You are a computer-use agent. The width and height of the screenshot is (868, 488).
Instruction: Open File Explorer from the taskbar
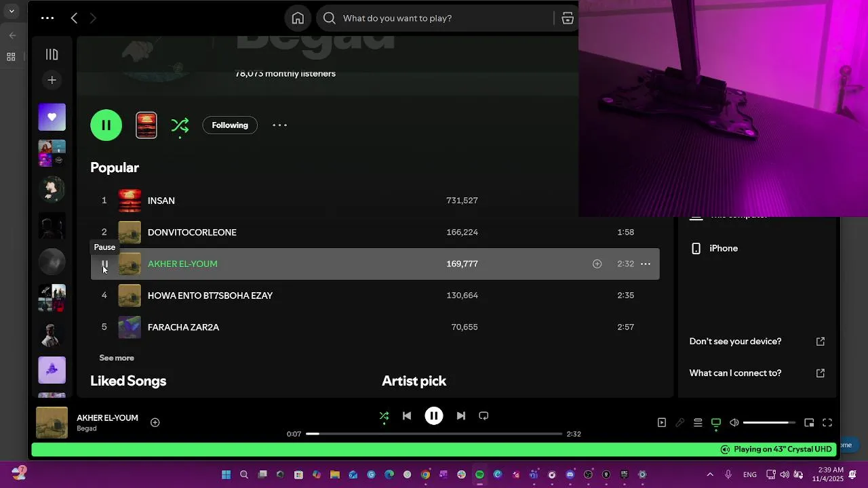pyautogui.click(x=335, y=474)
